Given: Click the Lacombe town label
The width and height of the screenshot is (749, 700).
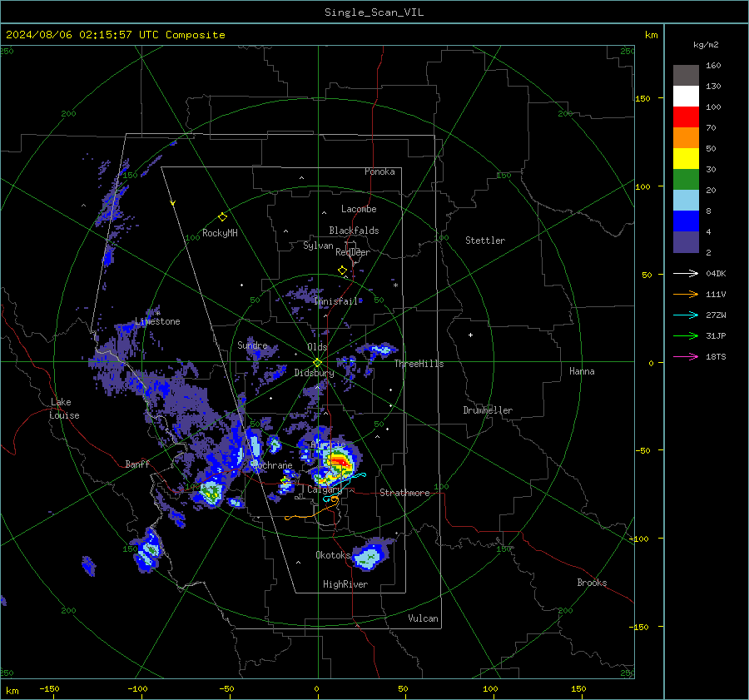Looking at the screenshot, I should point(359,209).
